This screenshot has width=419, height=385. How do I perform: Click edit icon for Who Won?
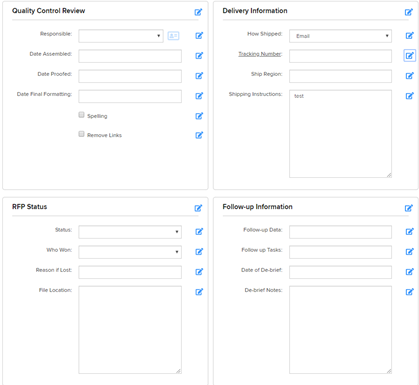point(199,252)
